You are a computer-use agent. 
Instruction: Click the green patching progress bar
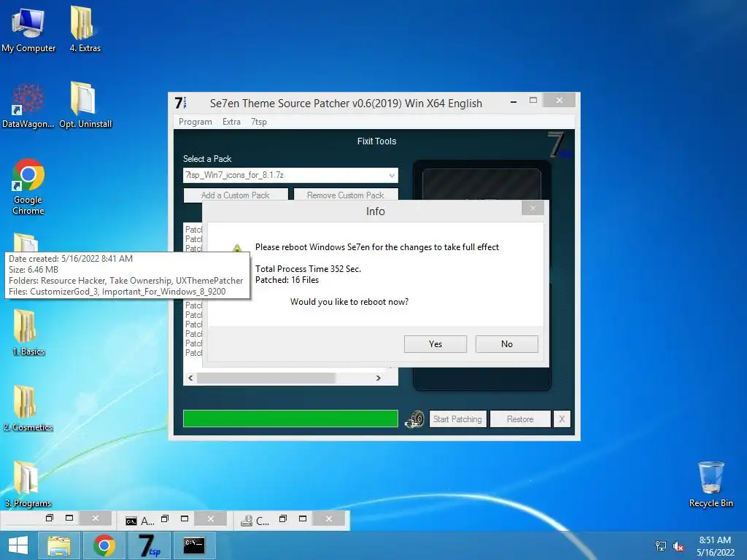pos(290,419)
